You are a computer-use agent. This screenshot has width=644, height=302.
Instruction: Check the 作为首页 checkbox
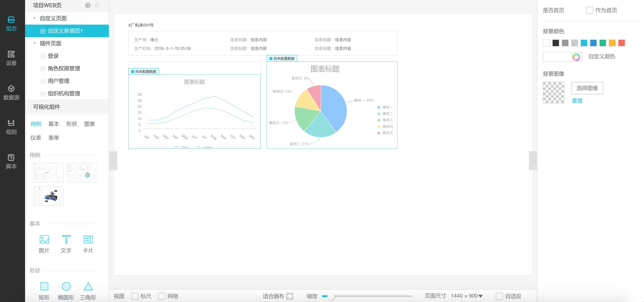[590, 10]
